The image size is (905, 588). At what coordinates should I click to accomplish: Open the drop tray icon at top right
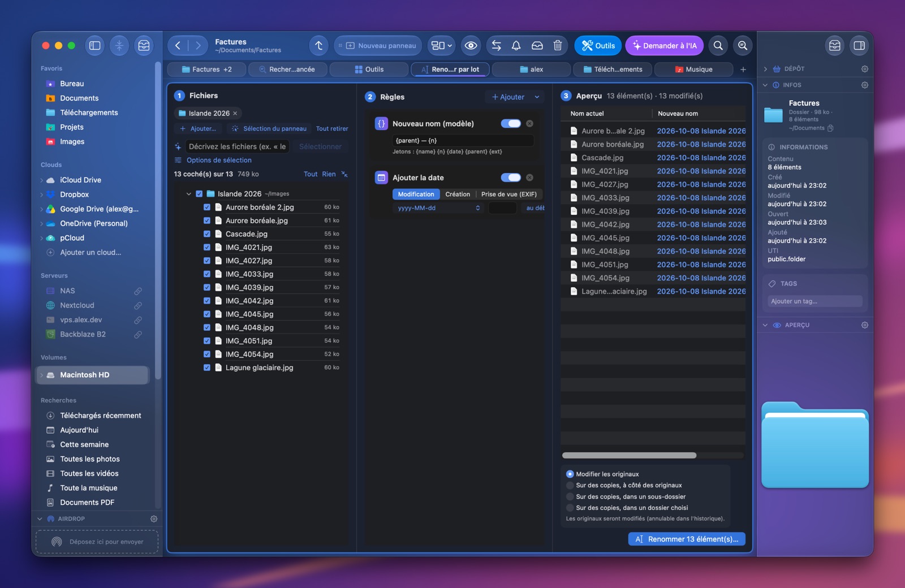pyautogui.click(x=835, y=46)
